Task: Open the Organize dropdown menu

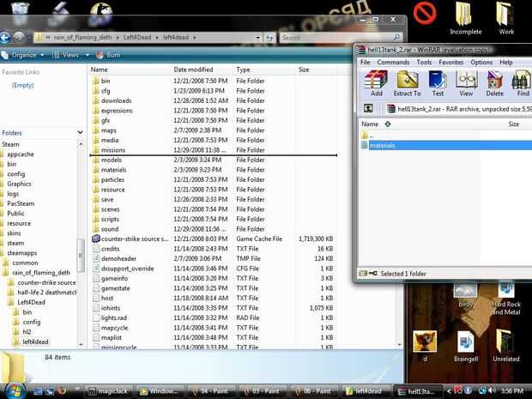Action: point(22,55)
